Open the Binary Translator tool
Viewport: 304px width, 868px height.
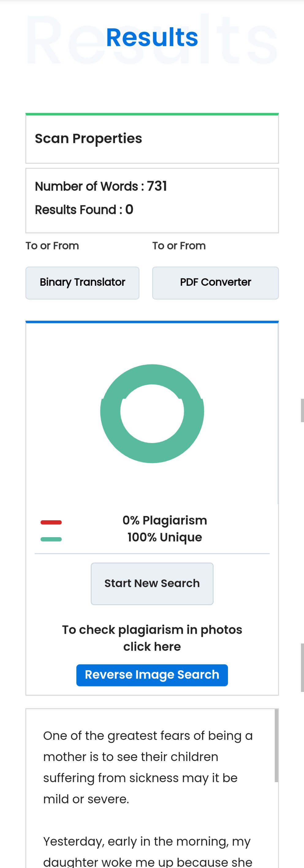click(82, 283)
